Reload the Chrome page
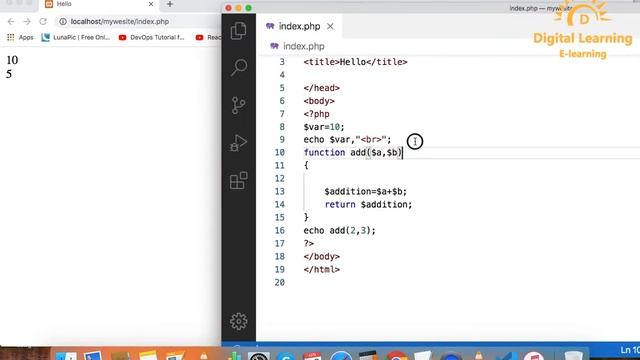The width and height of the screenshot is (640, 360). (x=43, y=22)
